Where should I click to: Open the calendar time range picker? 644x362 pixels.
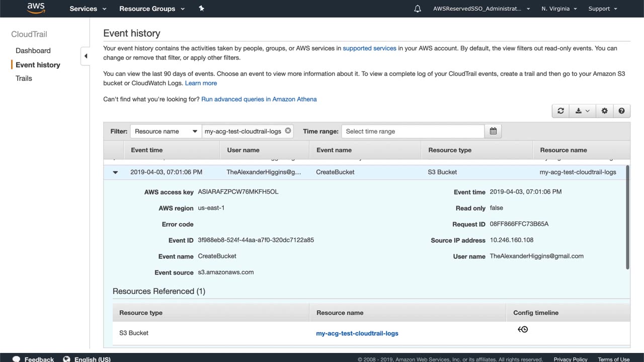pos(493,131)
